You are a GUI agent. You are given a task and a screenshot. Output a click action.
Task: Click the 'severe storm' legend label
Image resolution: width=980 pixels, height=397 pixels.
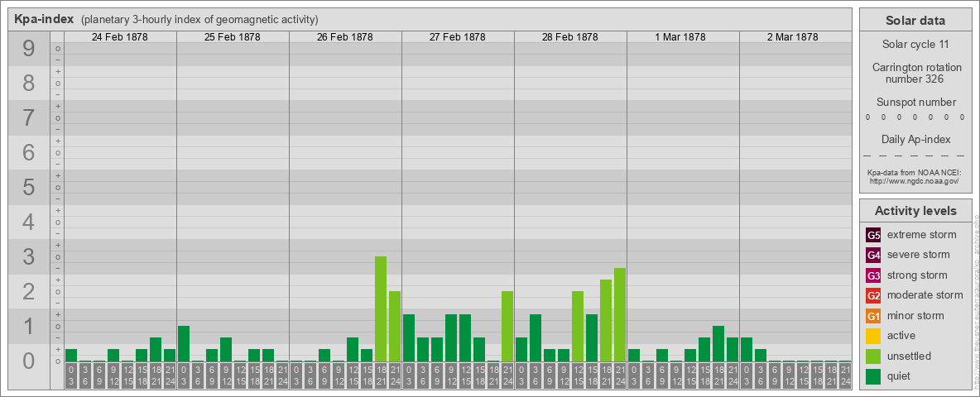[x=919, y=255]
